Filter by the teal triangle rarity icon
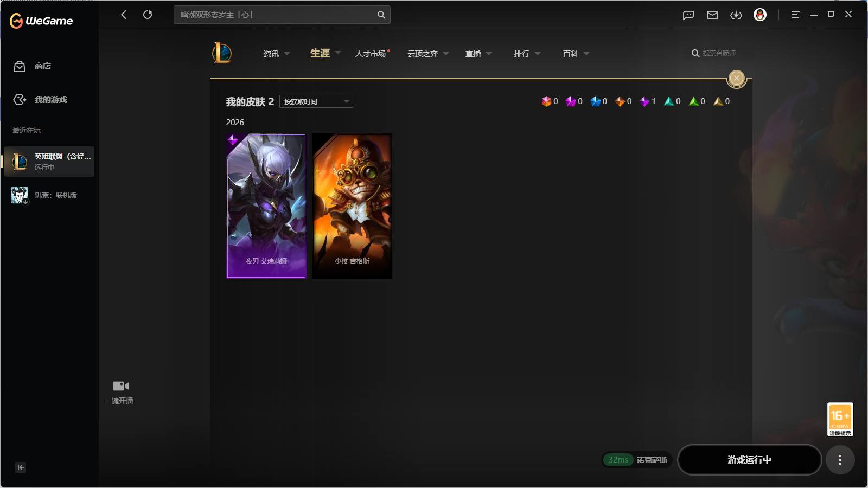Image resolution: width=868 pixels, height=488 pixels. point(669,101)
